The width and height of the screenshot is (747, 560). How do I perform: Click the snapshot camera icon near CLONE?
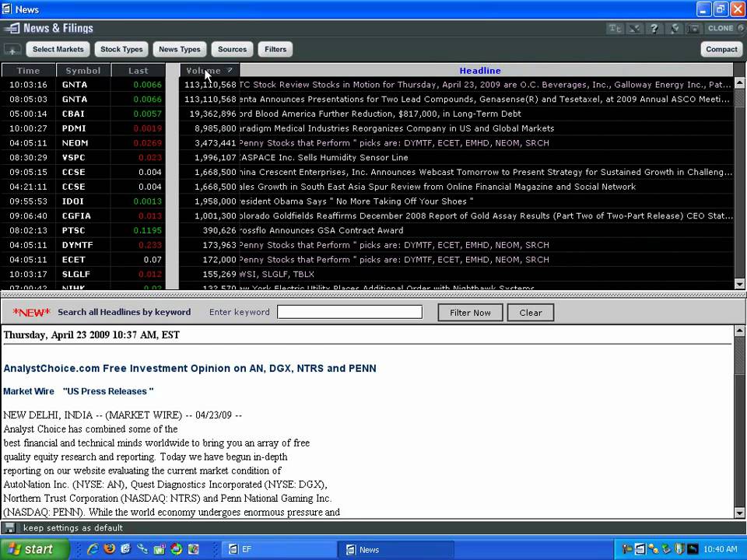tap(694, 29)
